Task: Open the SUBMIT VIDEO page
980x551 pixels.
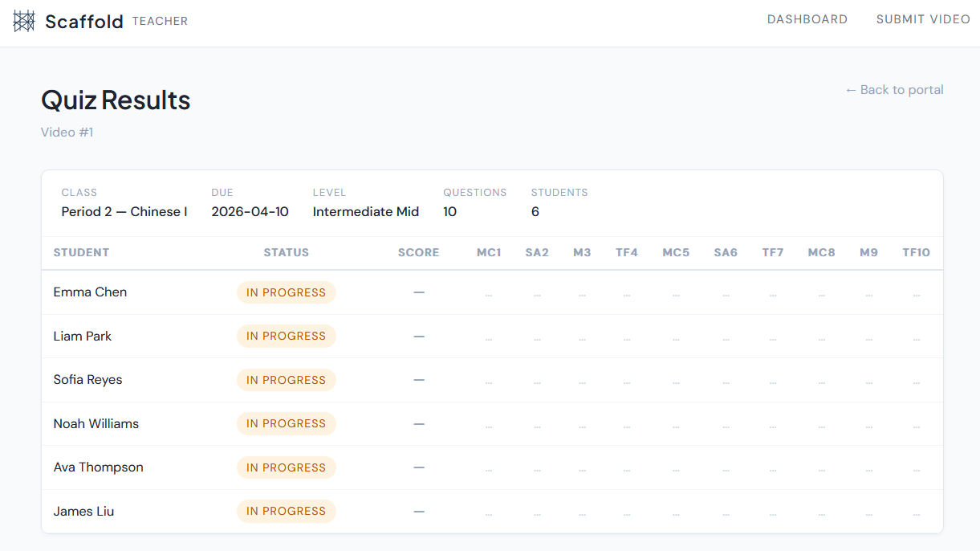Action: (x=922, y=18)
